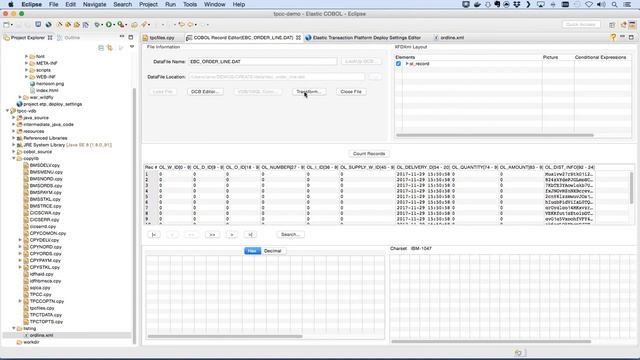Click the hex pane horizontal scrollbar
The height and width of the screenshot is (360, 640).
[225, 336]
